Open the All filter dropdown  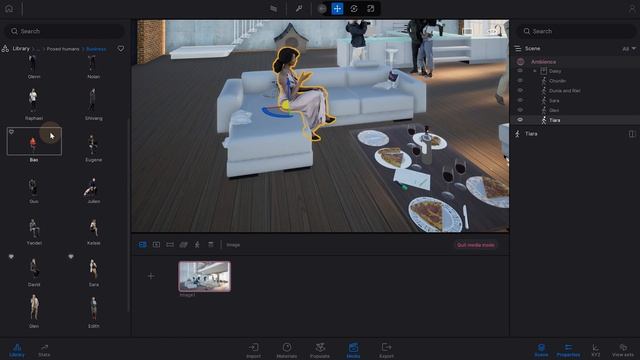click(x=629, y=49)
